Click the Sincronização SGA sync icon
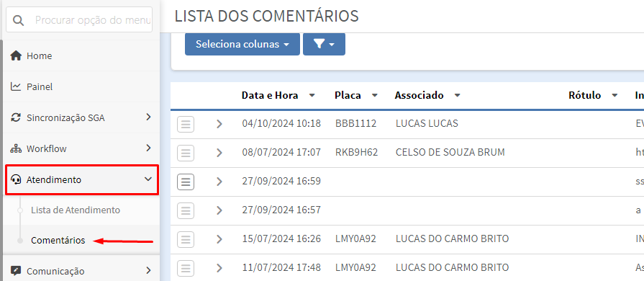 16,117
